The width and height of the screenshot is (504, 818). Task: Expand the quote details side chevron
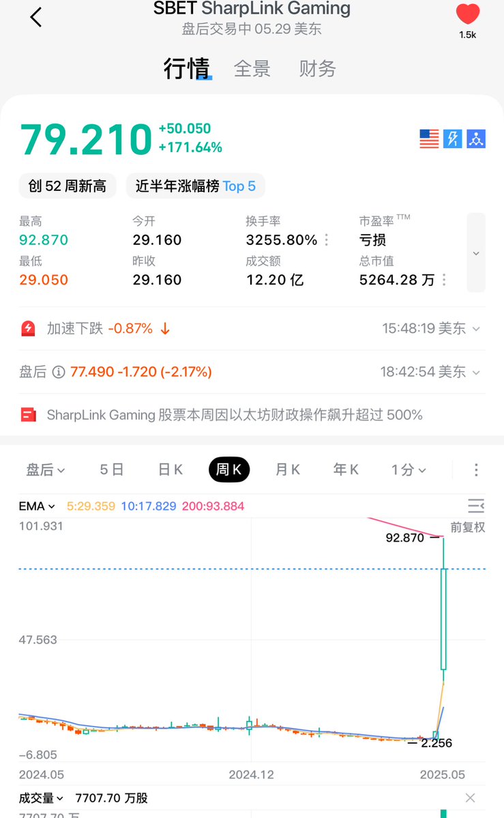[x=476, y=252]
